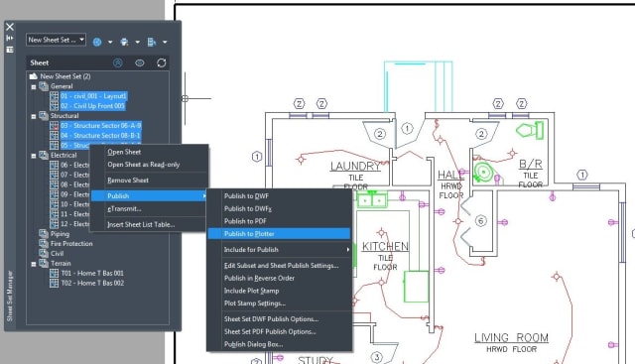Select sheet T01 - Home T Bas 001
Screen dimensions: 635x364
point(92,273)
